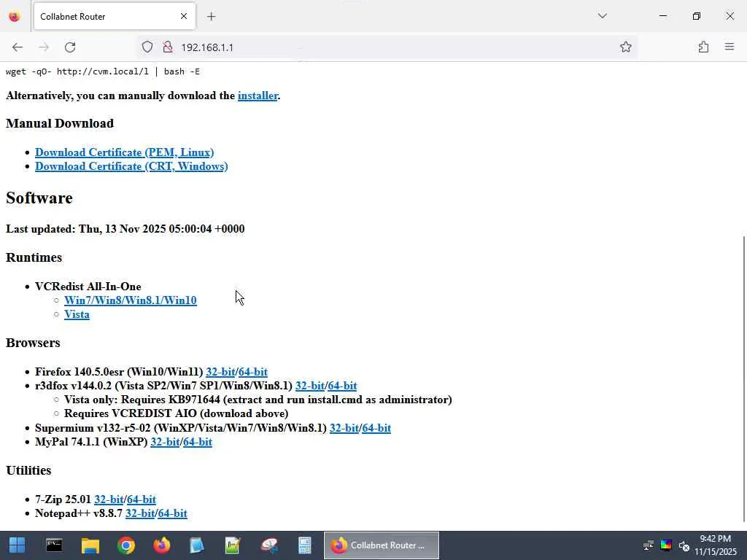Download Notepad++ v8.8.7 32-bit
747x560 pixels.
pyautogui.click(x=140, y=513)
